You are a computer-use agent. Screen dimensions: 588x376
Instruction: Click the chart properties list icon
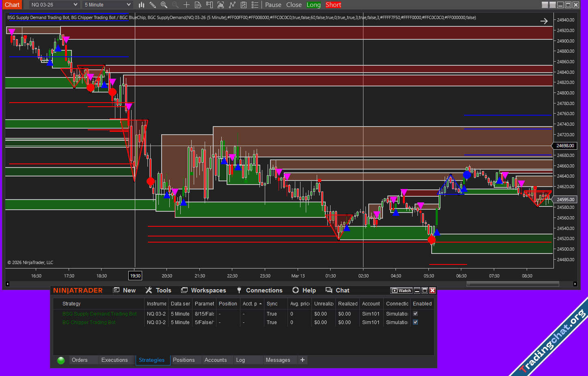pos(255,5)
